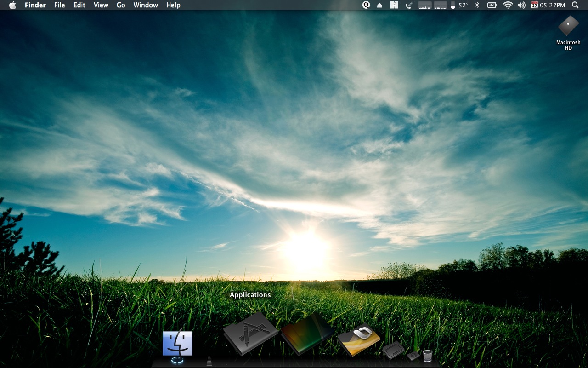Click the phone handset menu bar icon
Viewport: 588px width, 368px height.
click(x=409, y=5)
